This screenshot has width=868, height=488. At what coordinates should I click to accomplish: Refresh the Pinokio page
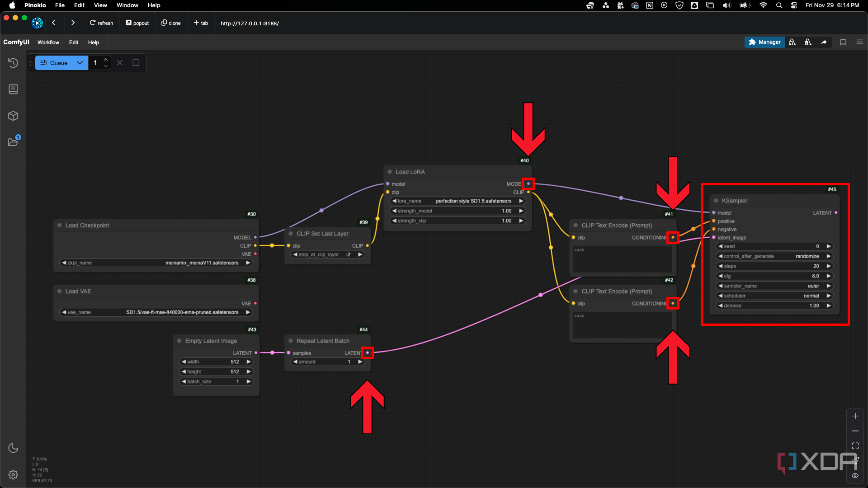tap(101, 23)
